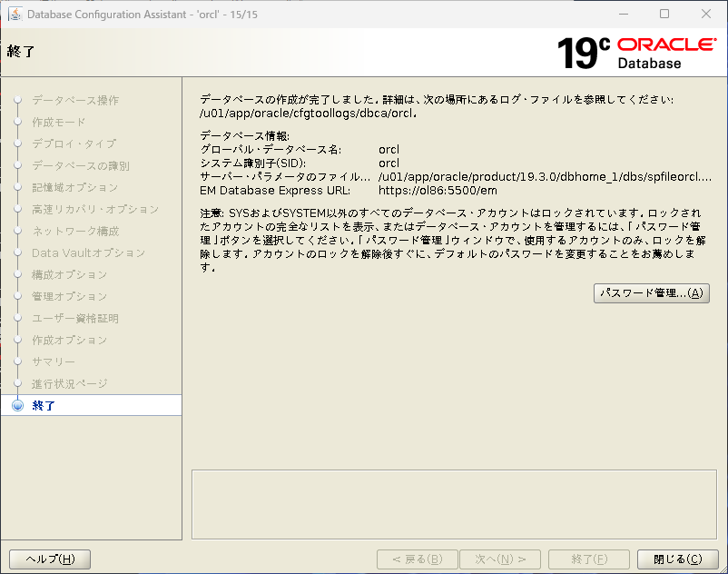Open the パスワード管理 password management dialog
The width and height of the screenshot is (728, 574).
click(x=652, y=293)
